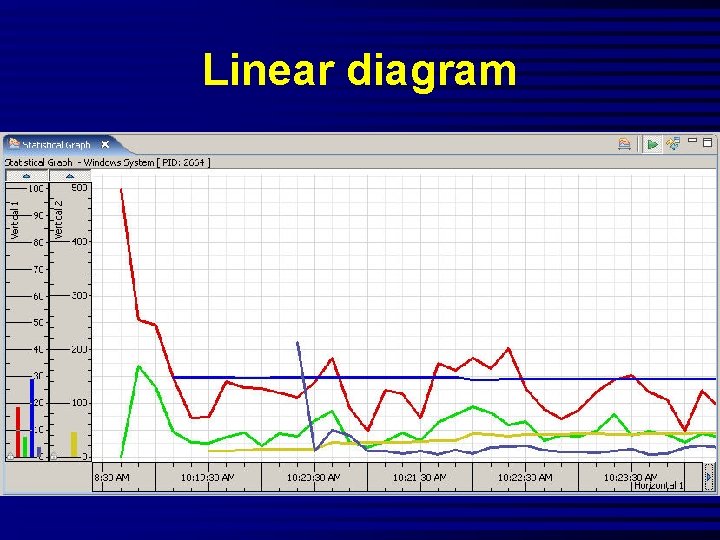Viewport: 720px width, 540px height.
Task: Expand horizontal axis with right arrow
Action: coord(709,478)
